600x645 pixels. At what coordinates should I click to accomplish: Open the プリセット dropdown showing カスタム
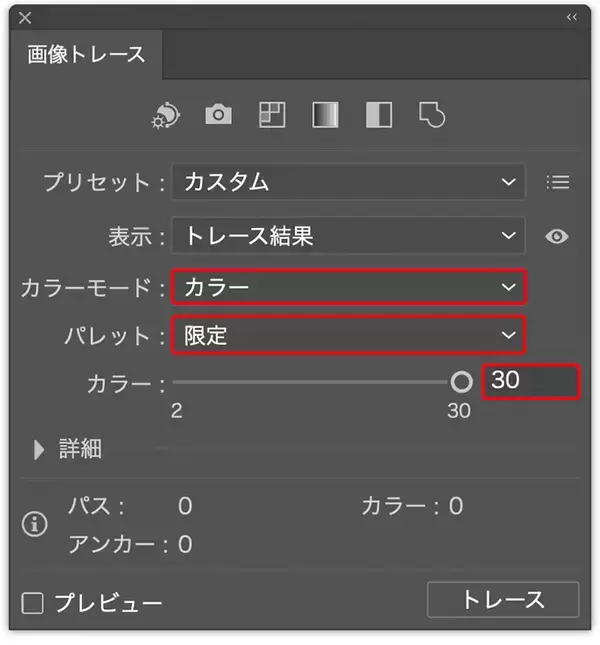pyautogui.click(x=348, y=182)
